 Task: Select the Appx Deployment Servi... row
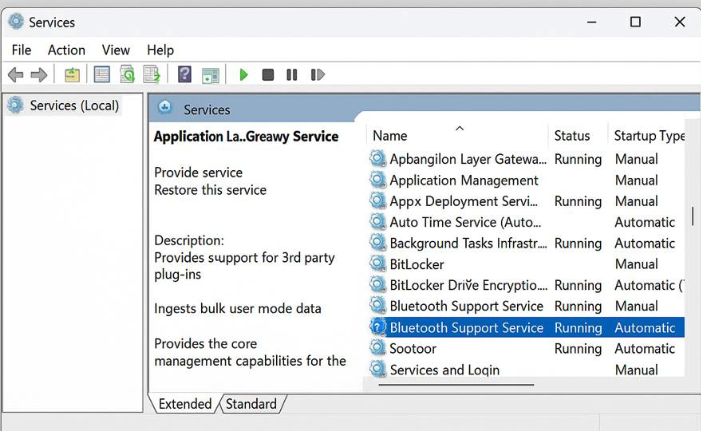pyautogui.click(x=526, y=201)
